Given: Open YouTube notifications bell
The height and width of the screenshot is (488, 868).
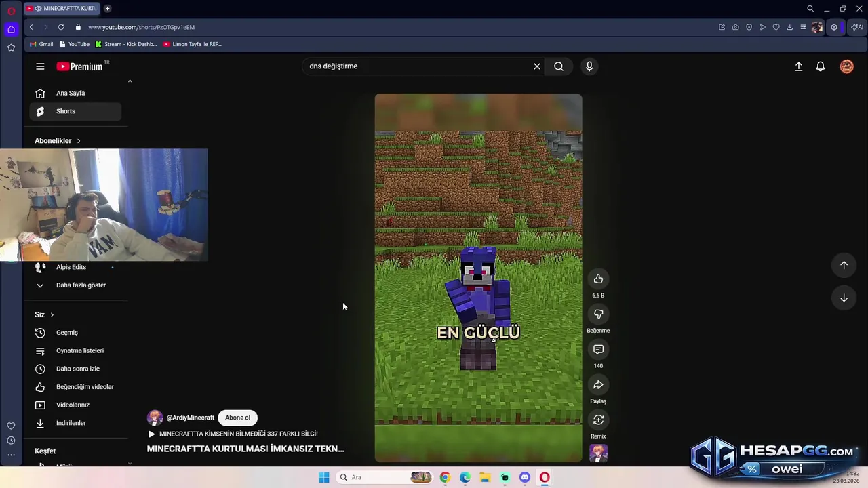Looking at the screenshot, I should click(x=821, y=66).
